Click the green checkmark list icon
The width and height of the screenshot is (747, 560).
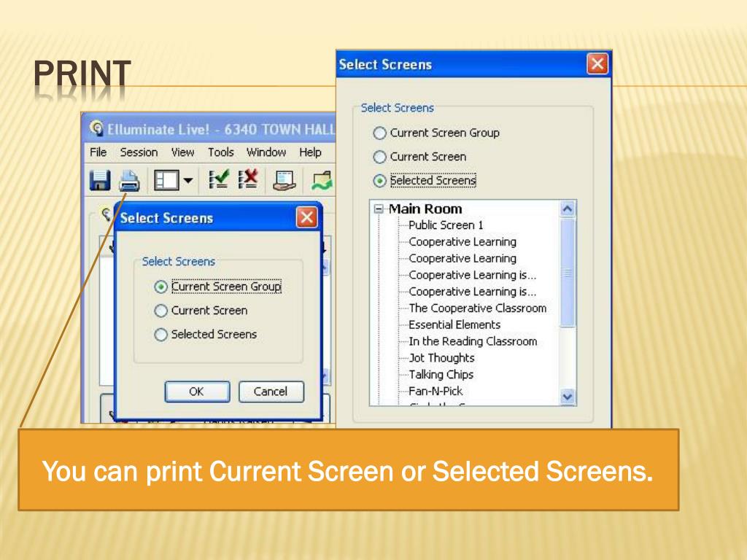pos(219,180)
